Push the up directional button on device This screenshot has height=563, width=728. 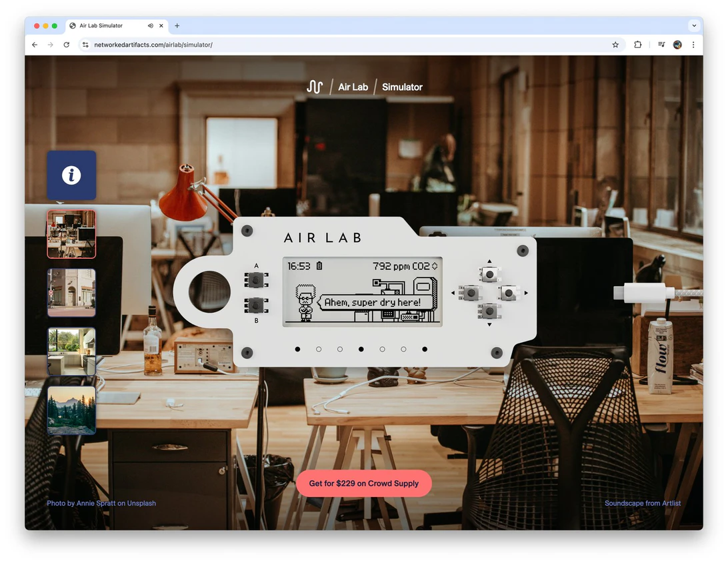coord(489,275)
